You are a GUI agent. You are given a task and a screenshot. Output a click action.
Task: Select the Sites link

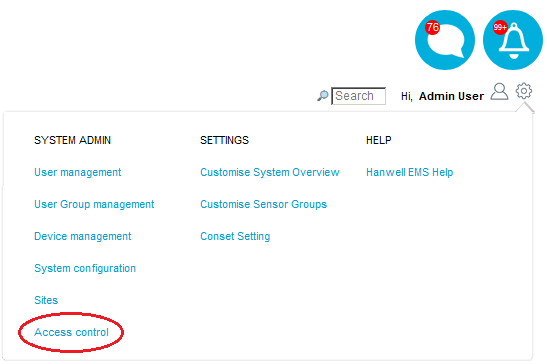coord(46,300)
